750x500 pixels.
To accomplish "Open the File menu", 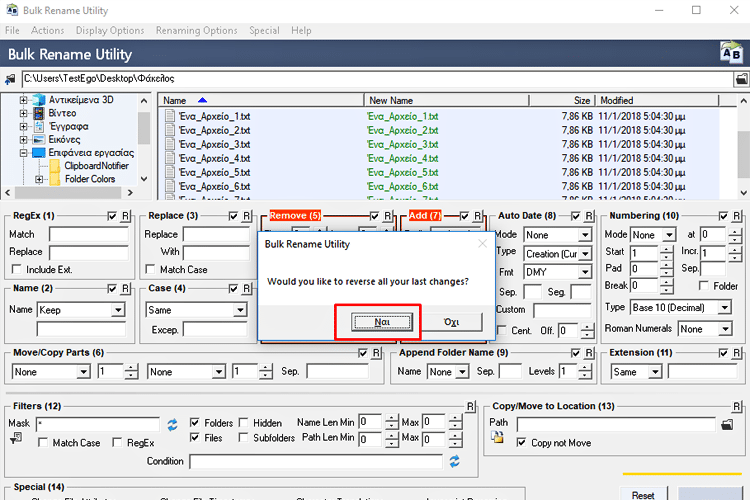I will point(12,31).
